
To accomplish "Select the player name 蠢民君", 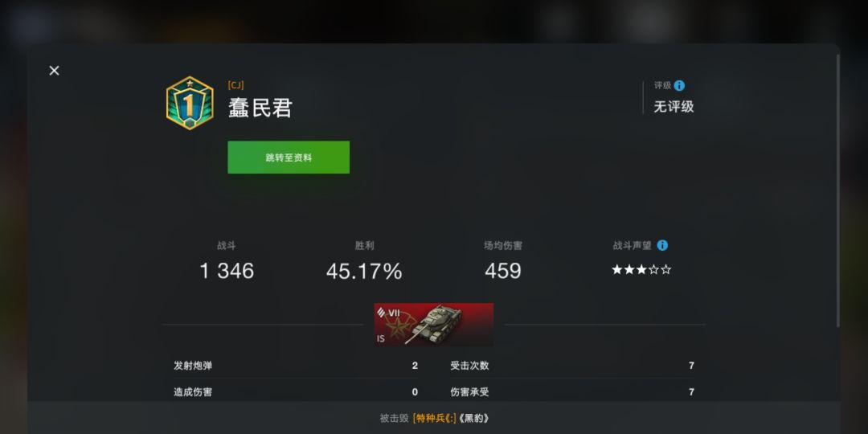I will click(x=260, y=108).
